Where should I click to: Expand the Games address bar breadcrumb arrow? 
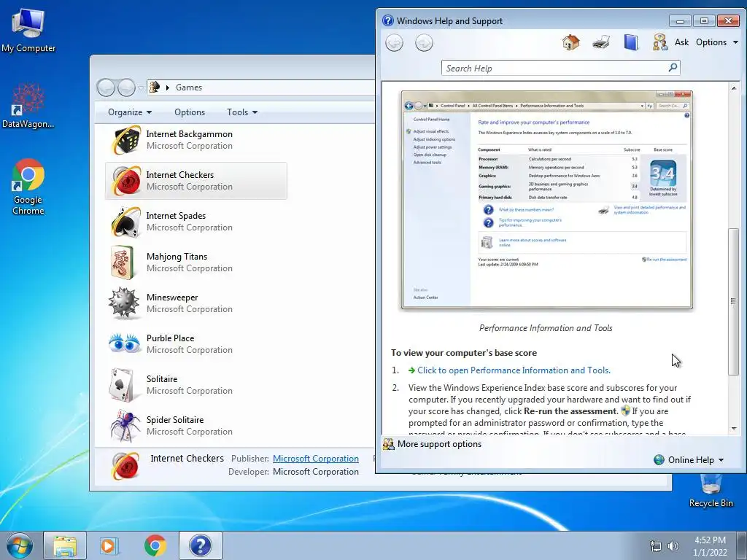(x=167, y=87)
